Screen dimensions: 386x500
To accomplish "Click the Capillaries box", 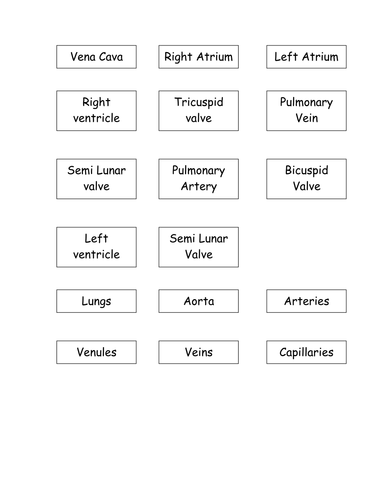I will click(306, 352).
